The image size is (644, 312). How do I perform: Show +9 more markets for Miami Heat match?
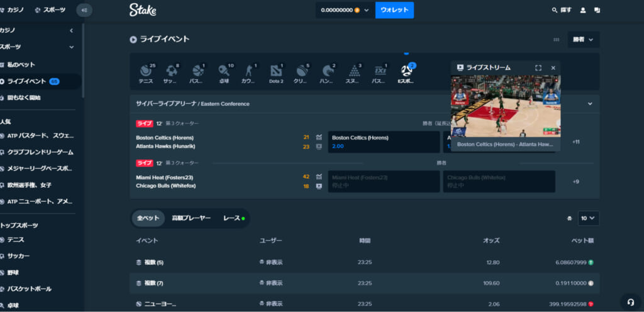(576, 181)
